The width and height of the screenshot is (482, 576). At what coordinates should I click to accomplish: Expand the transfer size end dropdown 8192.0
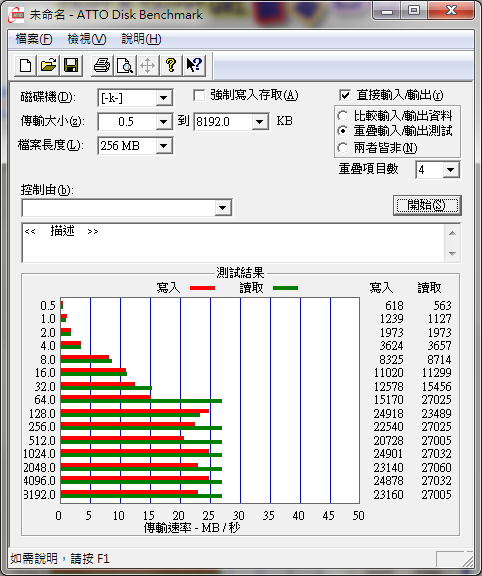tap(260, 122)
